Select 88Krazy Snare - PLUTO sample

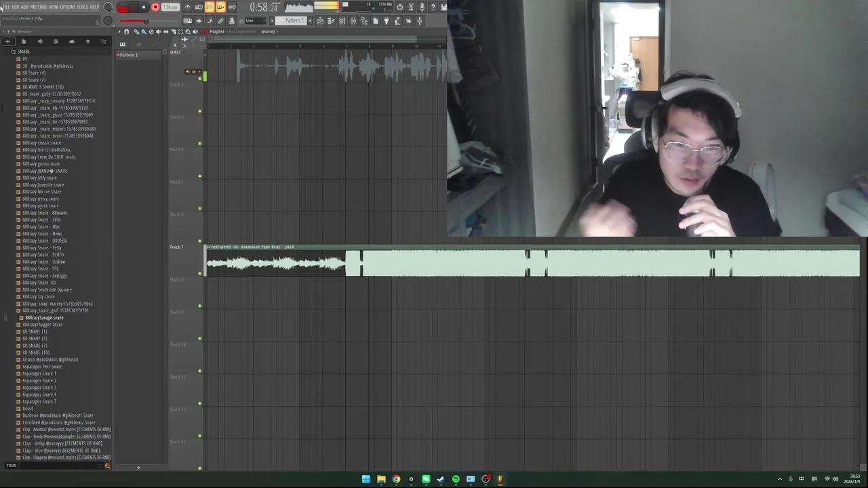(43, 255)
